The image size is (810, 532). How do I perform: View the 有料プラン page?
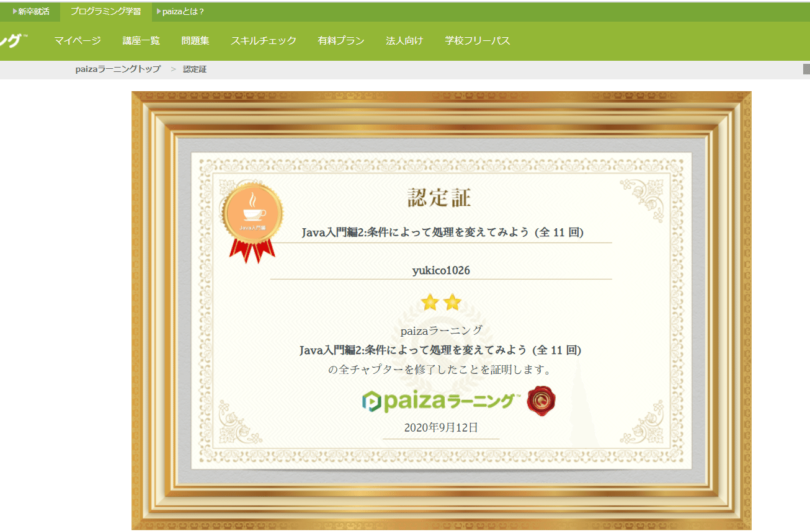(x=340, y=40)
